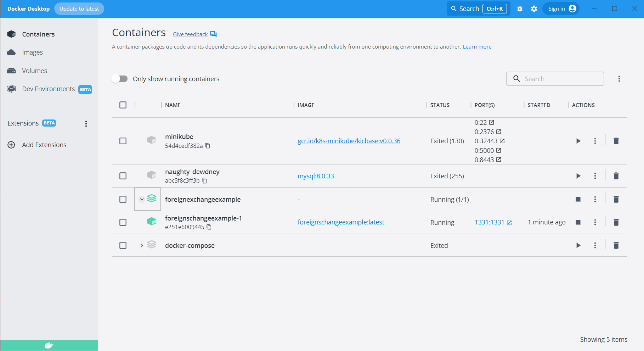Collapse the foreignexchangeexample stack
Viewport: 644px width, 351px height.
pos(142,199)
